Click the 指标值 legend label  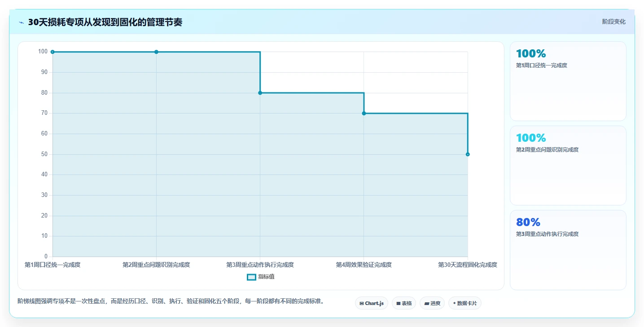pos(266,277)
